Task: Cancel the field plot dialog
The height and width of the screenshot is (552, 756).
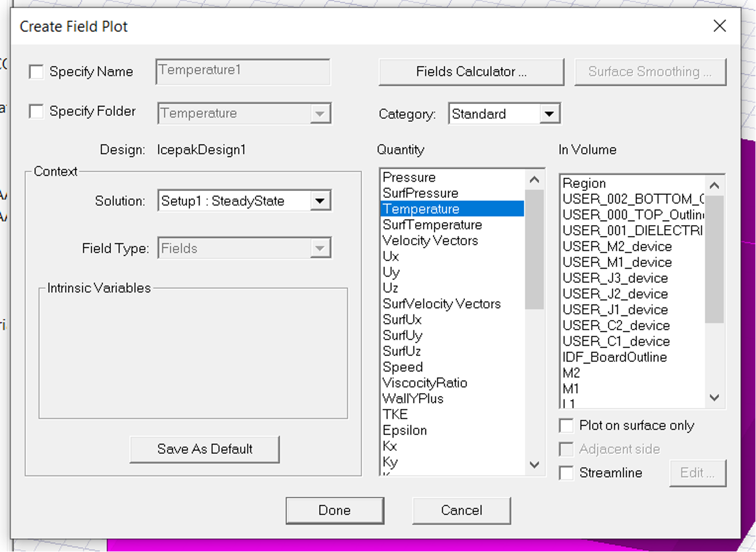Action: pyautogui.click(x=461, y=510)
